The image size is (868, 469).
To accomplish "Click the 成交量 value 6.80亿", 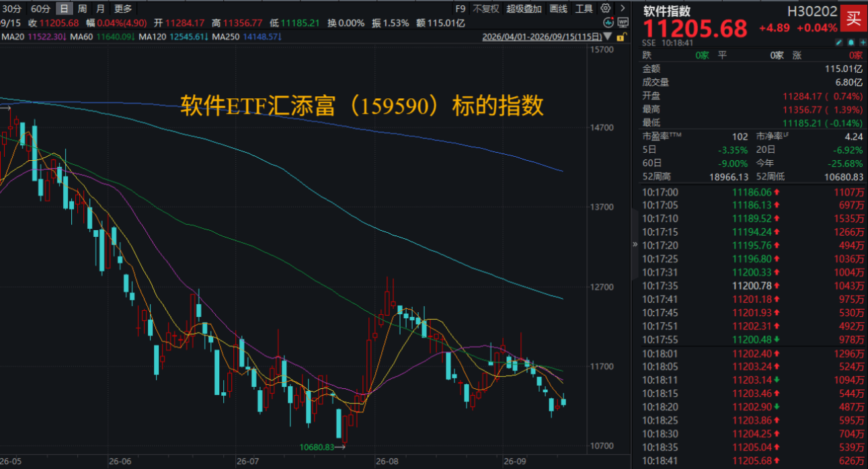I will coord(849,82).
